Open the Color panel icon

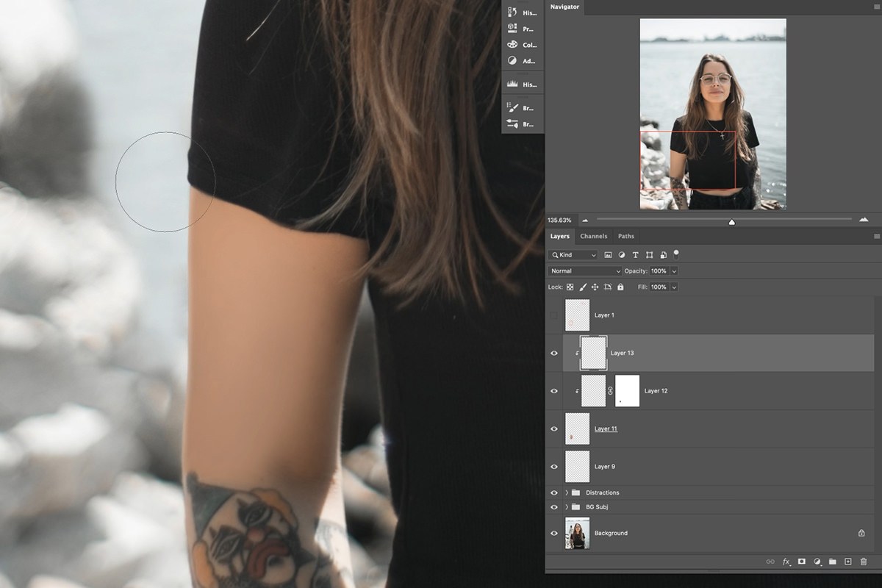512,45
